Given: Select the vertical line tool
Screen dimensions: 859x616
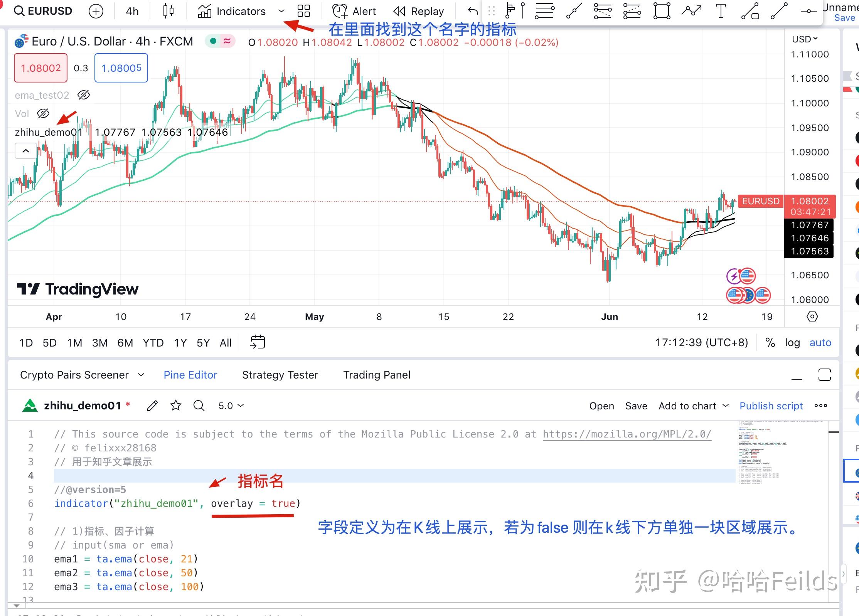Looking at the screenshot, I should 523,11.
